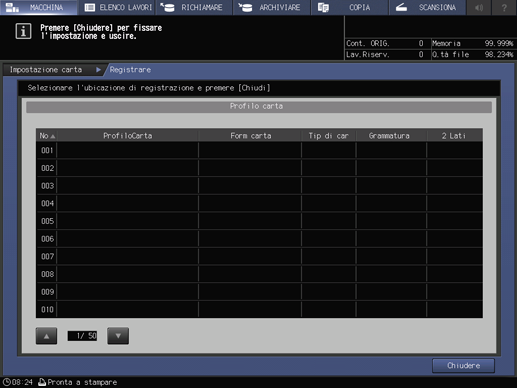The width and height of the screenshot is (517, 388).
Task: Click the Profilo carta title bar
Action: [x=259, y=107]
